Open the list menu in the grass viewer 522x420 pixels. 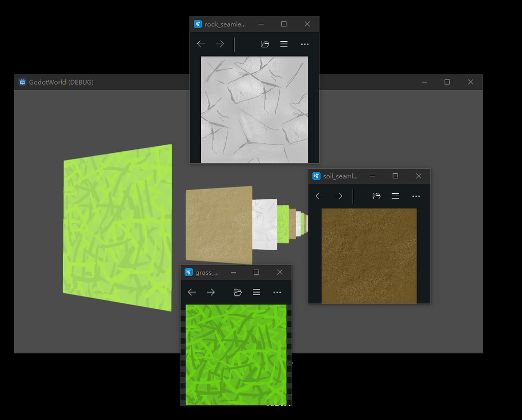coord(256,292)
